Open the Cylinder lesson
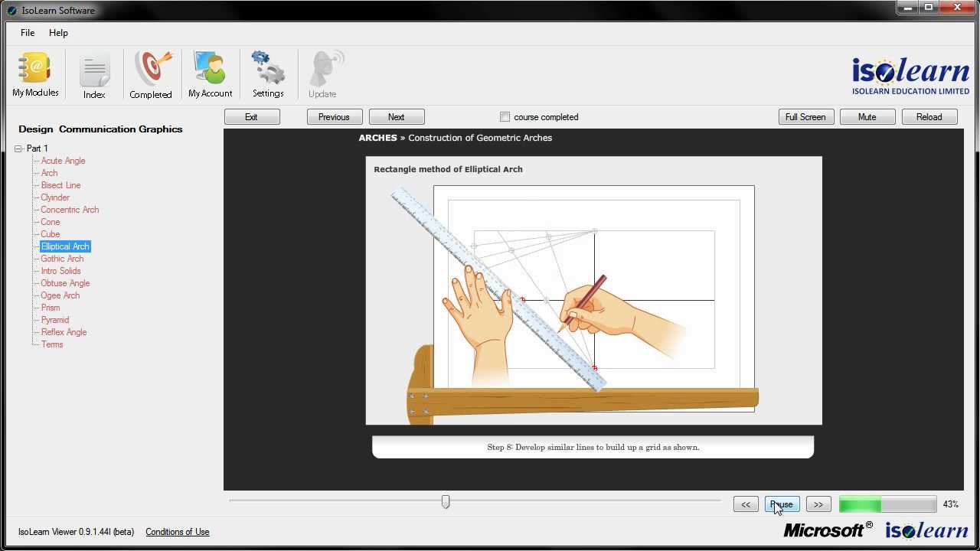Image resolution: width=980 pixels, height=551 pixels. (55, 197)
